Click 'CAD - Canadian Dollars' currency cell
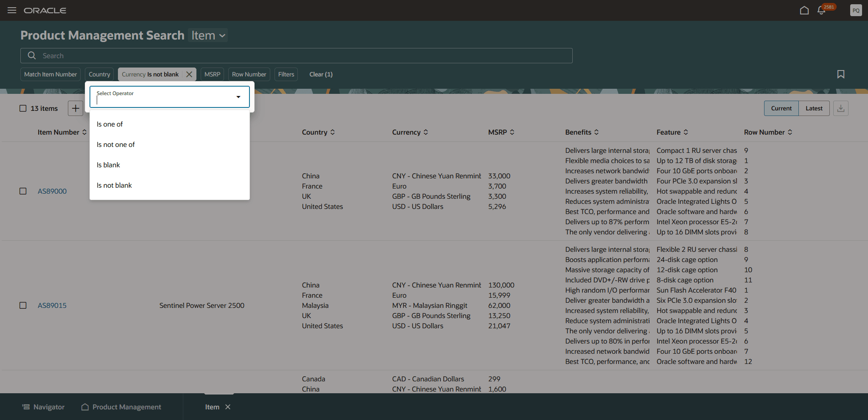This screenshot has width=868, height=420. point(428,379)
